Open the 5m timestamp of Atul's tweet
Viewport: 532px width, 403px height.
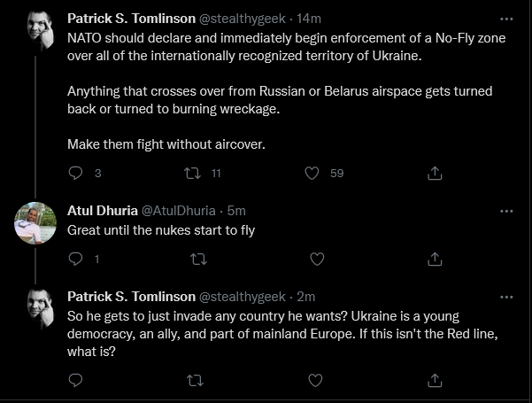coord(236,211)
